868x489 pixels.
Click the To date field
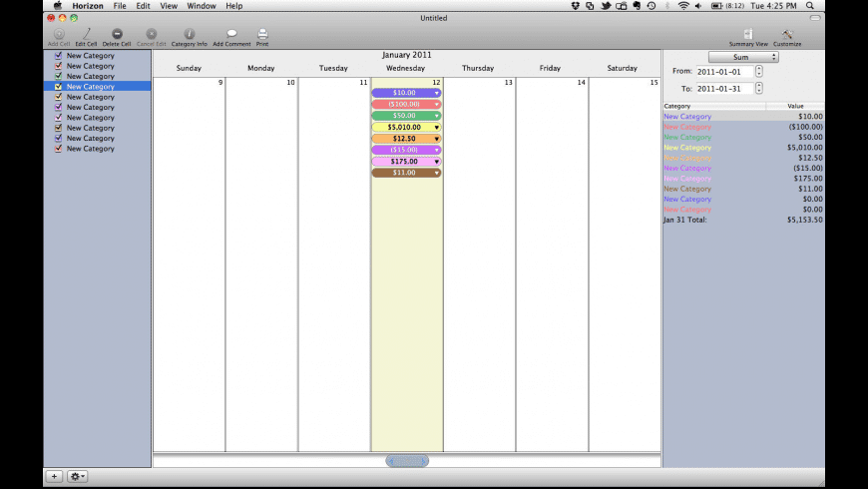(724, 88)
